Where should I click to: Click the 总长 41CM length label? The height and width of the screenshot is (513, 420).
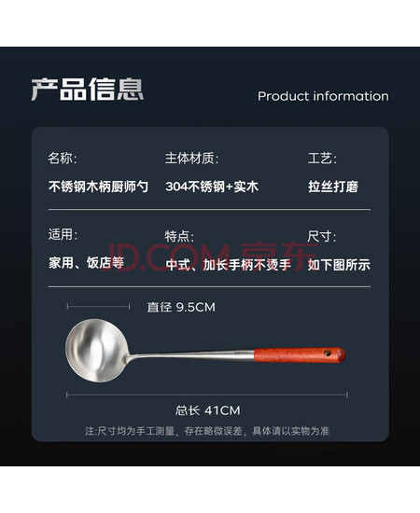207,410
